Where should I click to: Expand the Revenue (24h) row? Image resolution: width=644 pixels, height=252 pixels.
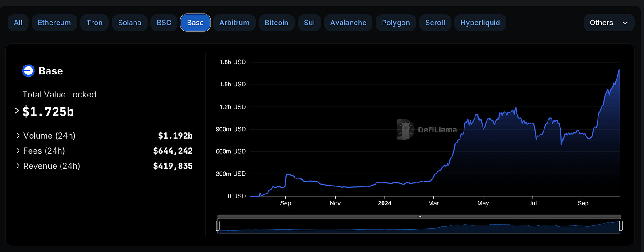tap(18, 166)
